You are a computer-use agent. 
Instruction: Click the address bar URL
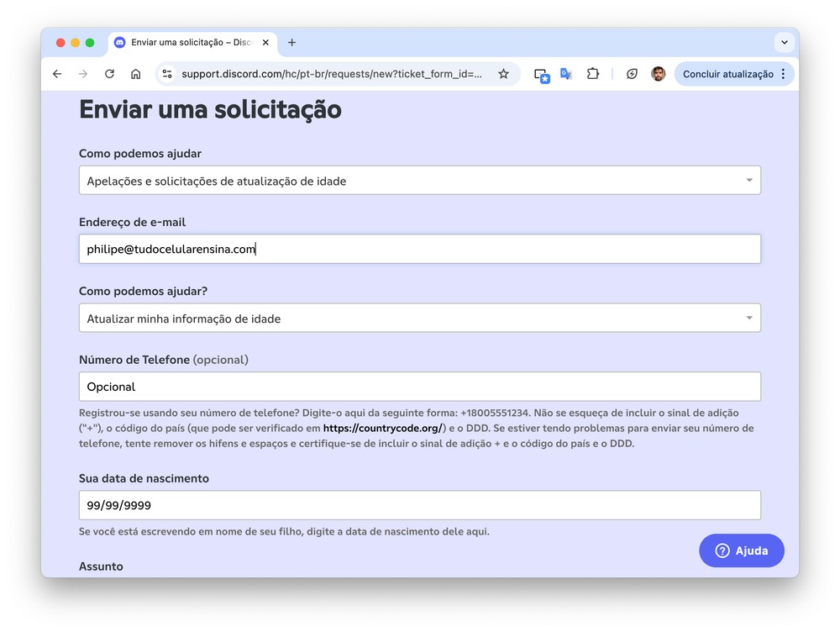(331, 74)
